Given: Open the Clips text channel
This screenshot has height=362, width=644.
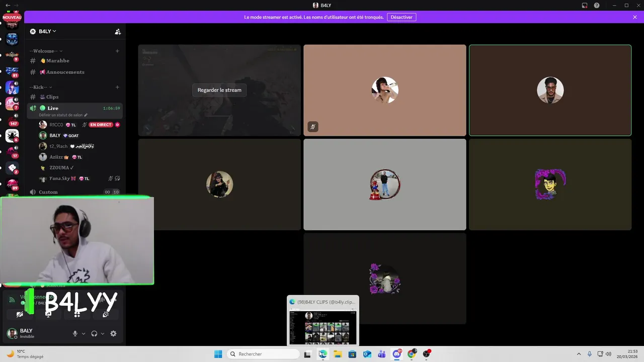Looking at the screenshot, I should pyautogui.click(x=74, y=97).
